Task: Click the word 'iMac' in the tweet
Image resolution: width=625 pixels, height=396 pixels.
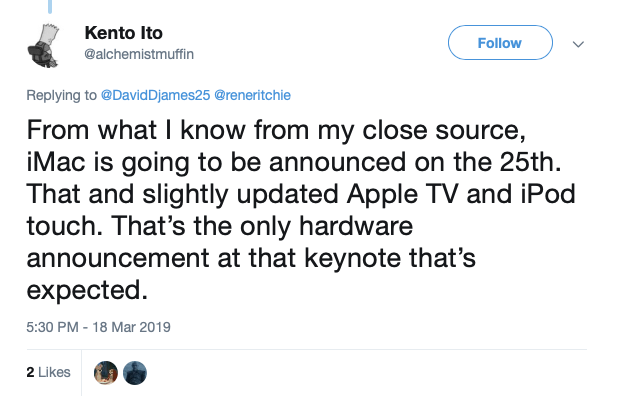Action: coord(56,162)
